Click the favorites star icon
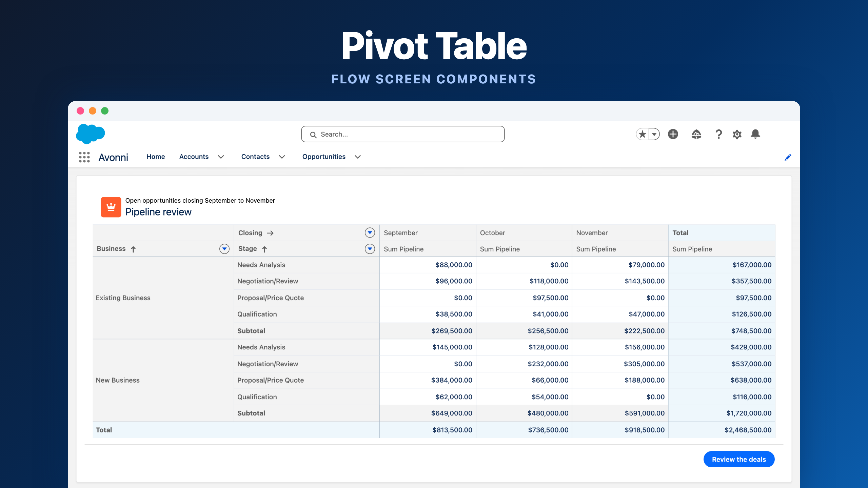This screenshot has width=868, height=488. 642,134
